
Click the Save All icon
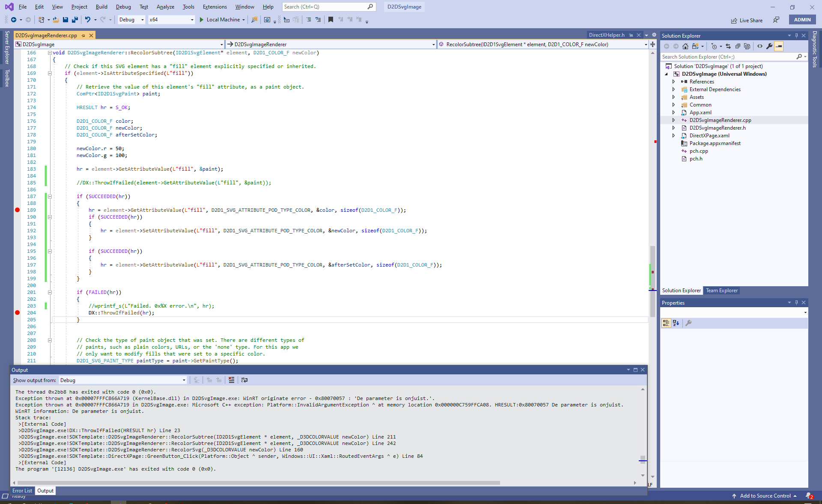(75, 20)
